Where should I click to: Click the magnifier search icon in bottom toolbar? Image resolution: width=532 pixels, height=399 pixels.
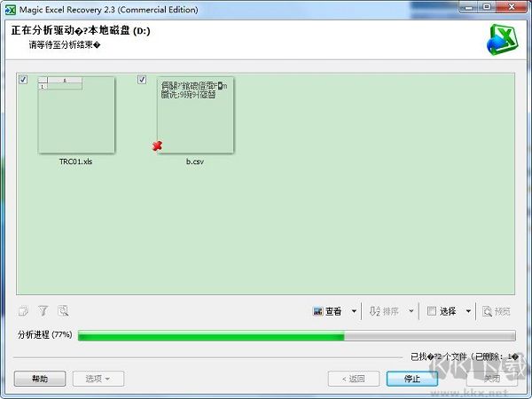(x=63, y=311)
